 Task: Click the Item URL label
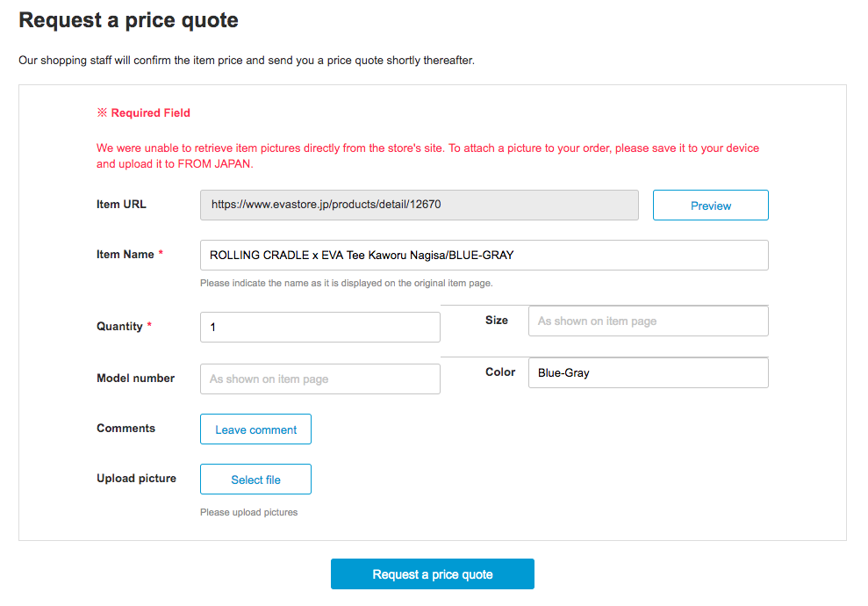click(121, 204)
